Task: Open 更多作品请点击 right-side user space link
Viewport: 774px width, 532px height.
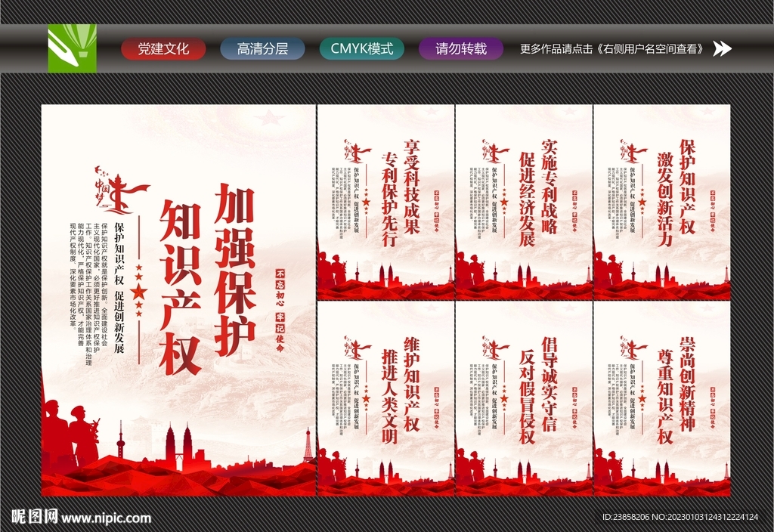Action: pyautogui.click(x=612, y=49)
